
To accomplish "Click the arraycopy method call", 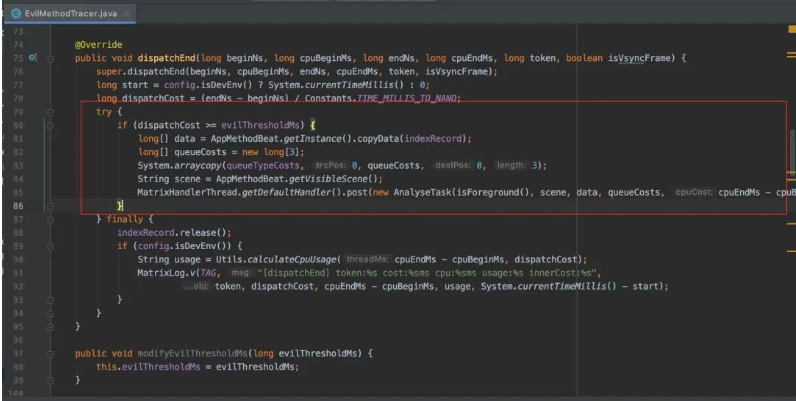I will click(200, 165).
